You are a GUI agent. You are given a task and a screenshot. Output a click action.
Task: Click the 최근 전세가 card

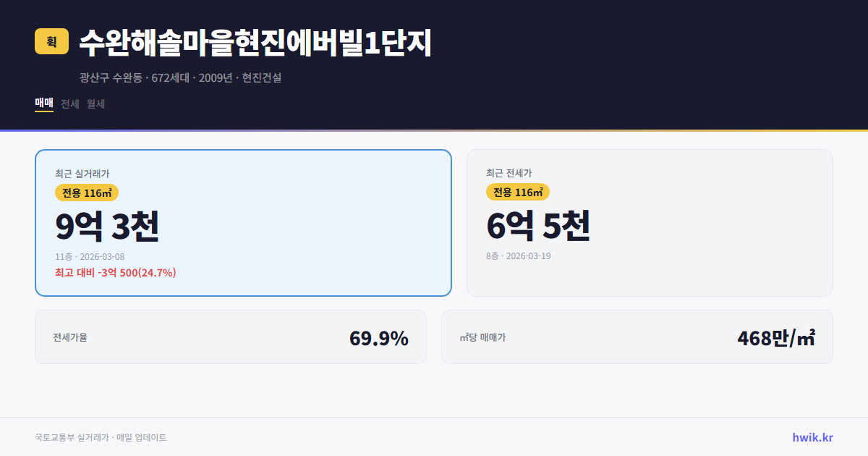(650, 222)
